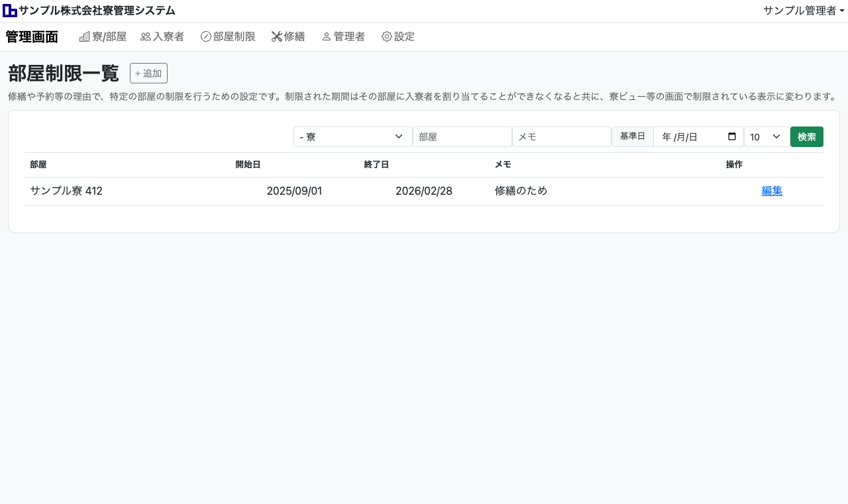This screenshot has width=848, height=504.
Task: Click the person icon for 管理者
Action: 326,37
